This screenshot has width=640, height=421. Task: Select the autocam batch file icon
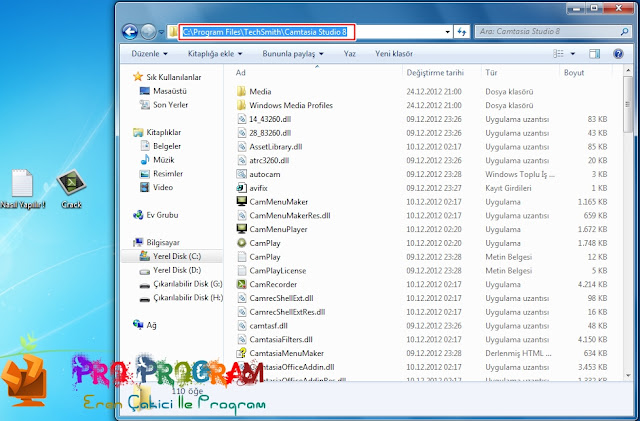click(x=242, y=174)
